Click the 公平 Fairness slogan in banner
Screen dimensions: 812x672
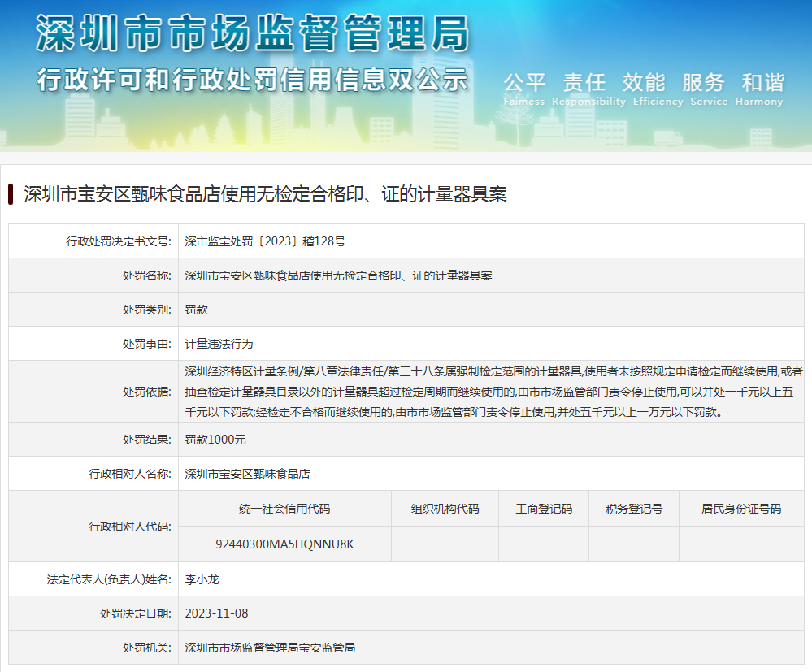tap(524, 89)
